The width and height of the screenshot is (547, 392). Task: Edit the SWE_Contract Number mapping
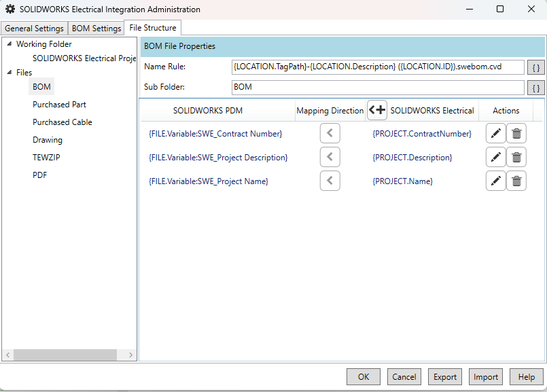click(495, 133)
